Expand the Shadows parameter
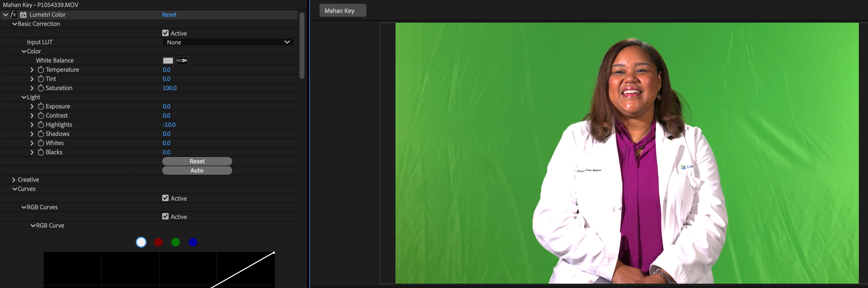This screenshot has height=288, width=868. 32,134
